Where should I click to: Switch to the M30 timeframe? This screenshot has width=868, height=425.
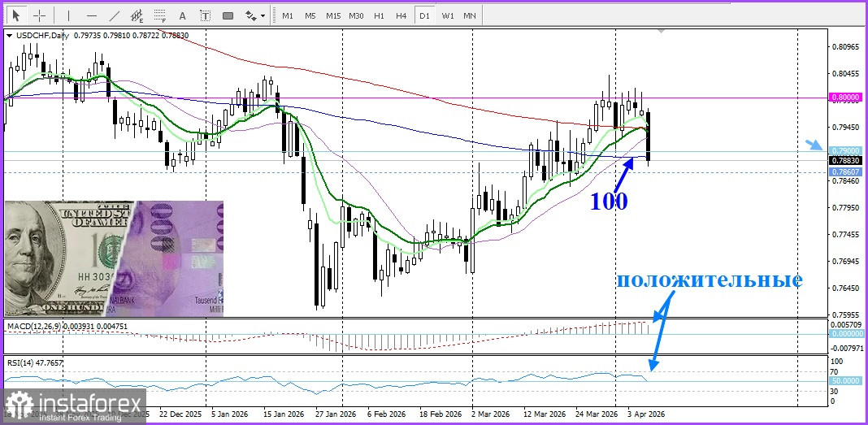[x=356, y=15]
